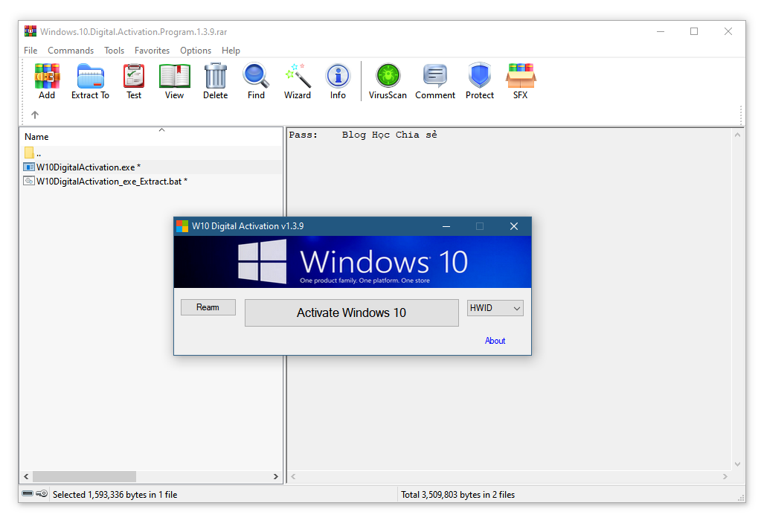Click the W10 Digital Activation window logo
Image resolution: width=761 pixels, height=532 pixels.
(x=182, y=226)
